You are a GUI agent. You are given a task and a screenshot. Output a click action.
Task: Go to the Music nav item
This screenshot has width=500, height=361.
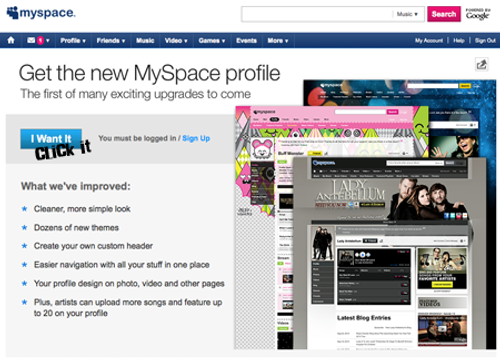[x=145, y=41]
